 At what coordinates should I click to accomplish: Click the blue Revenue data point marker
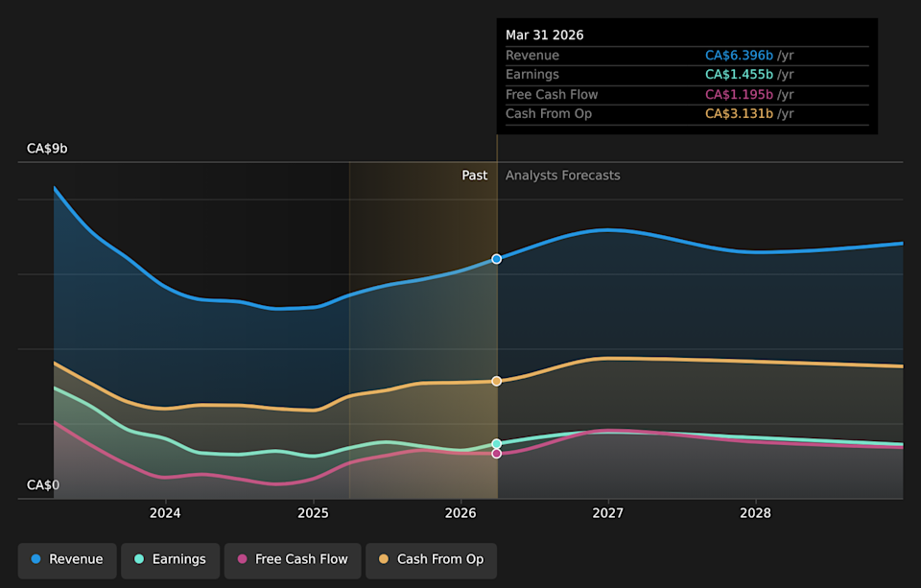496,259
